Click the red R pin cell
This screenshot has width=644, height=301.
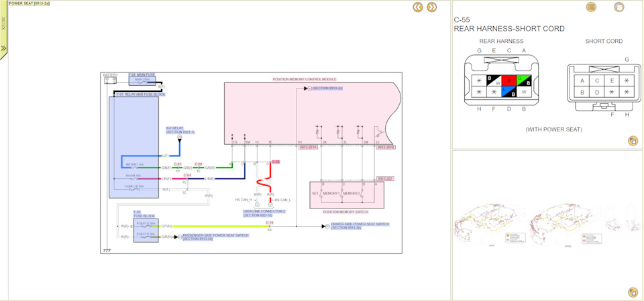coord(509,80)
